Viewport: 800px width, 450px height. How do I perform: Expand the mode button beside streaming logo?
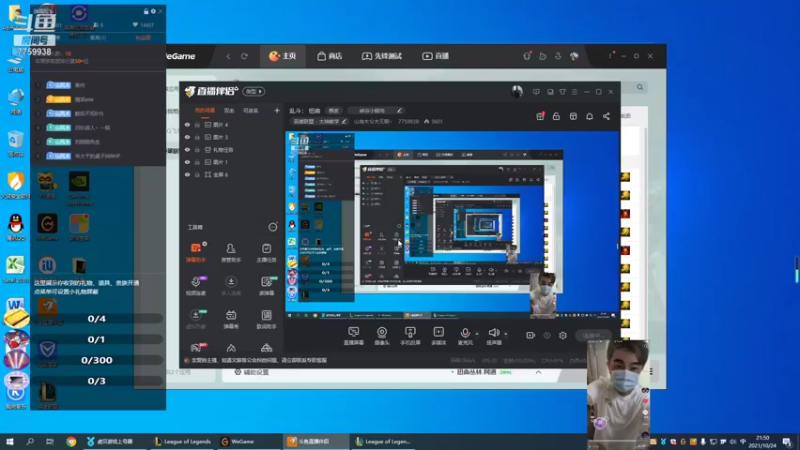pos(254,91)
